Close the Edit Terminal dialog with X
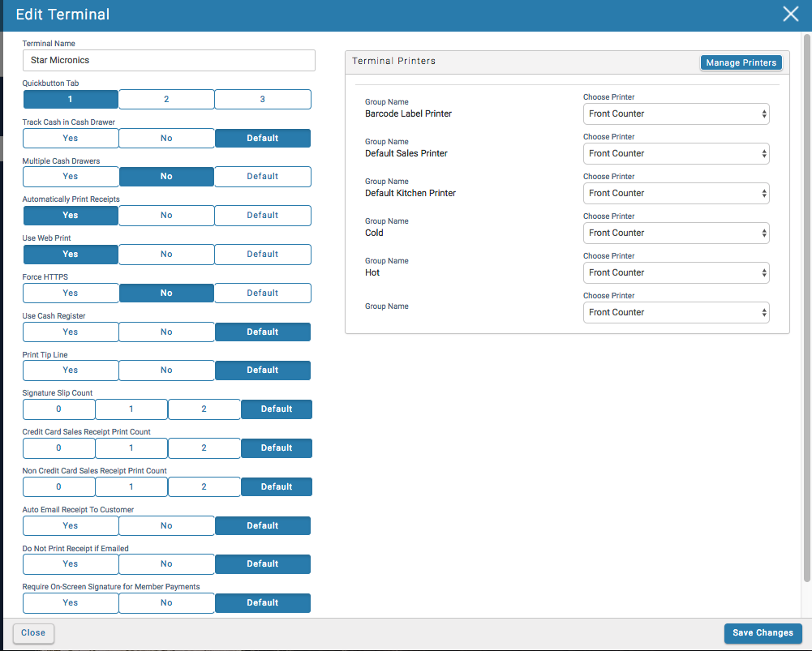Screen dimensions: 812x651 (790, 14)
